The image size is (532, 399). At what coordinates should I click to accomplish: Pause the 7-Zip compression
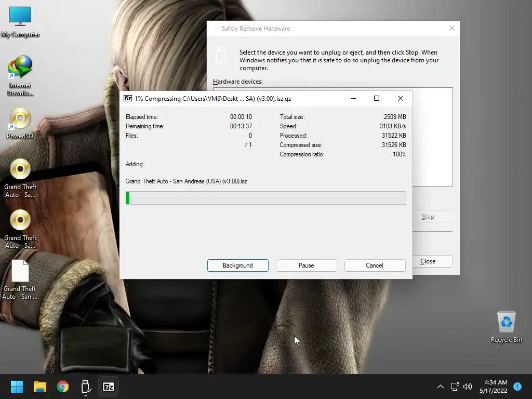307,265
